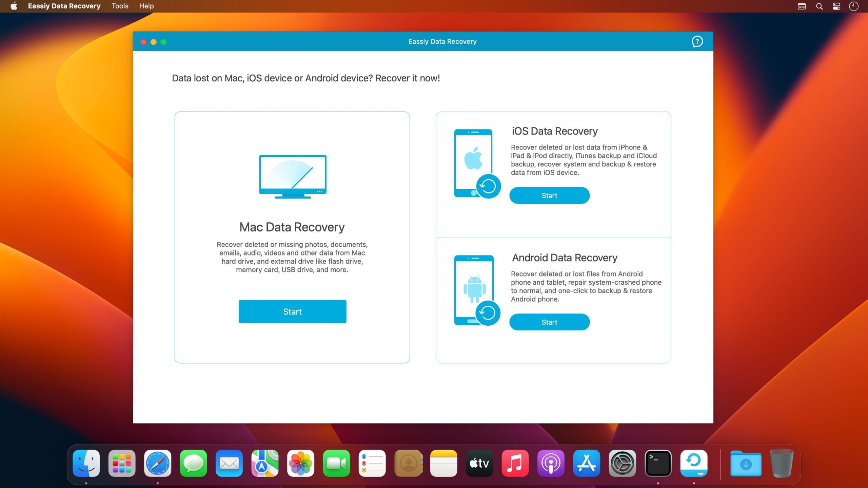The height and width of the screenshot is (488, 868).
Task: Click the Android phone recovery illustration
Action: click(477, 290)
